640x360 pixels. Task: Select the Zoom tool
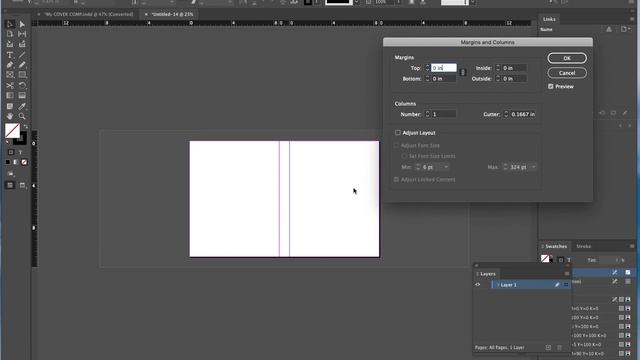click(22, 116)
